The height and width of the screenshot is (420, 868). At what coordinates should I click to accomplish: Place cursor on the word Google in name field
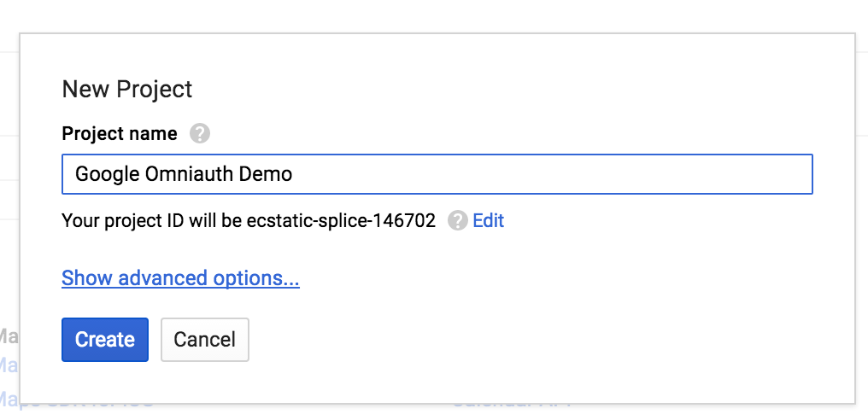pos(108,174)
